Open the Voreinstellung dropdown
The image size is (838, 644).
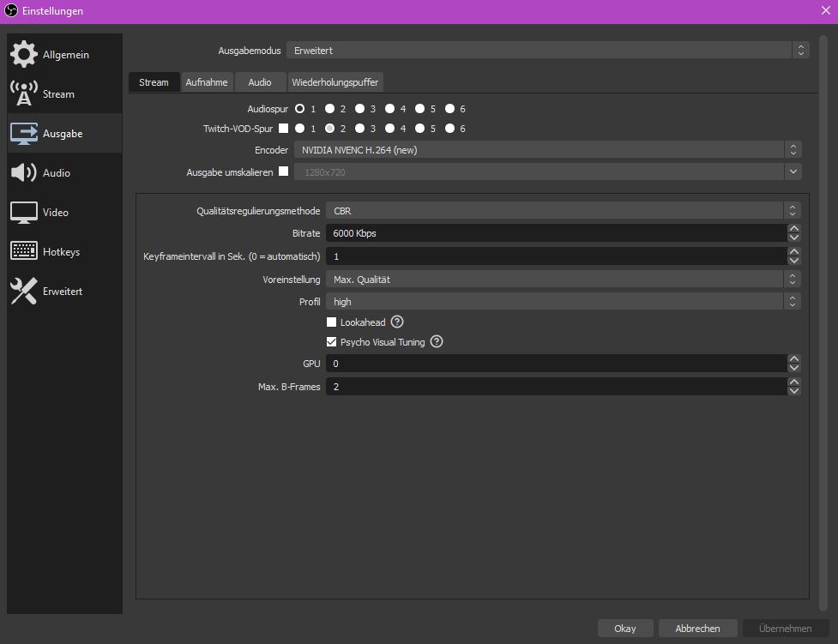click(x=563, y=280)
